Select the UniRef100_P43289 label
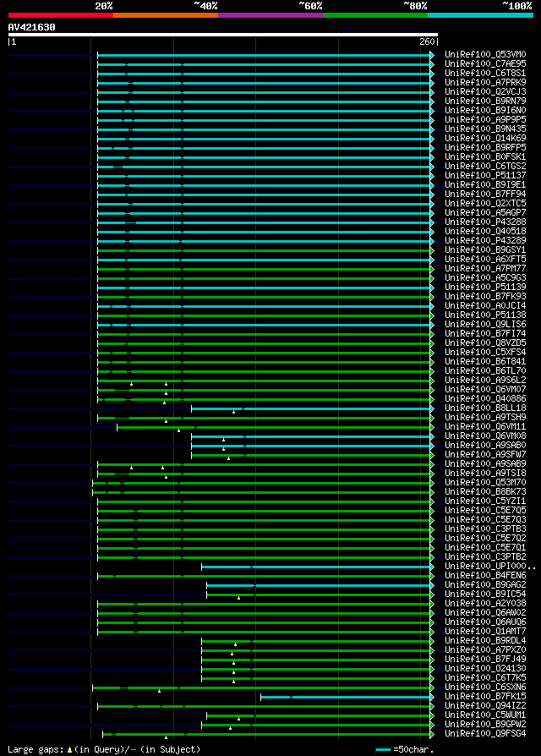541x756 pixels. pyautogui.click(x=485, y=241)
